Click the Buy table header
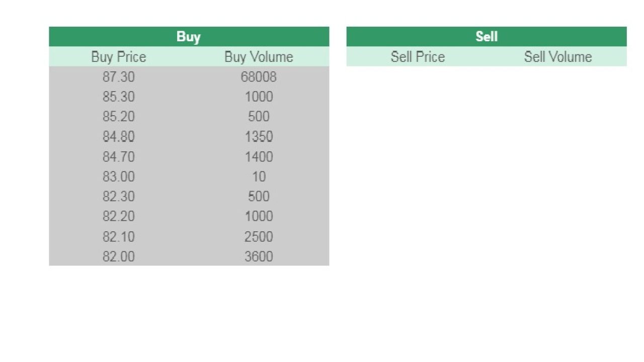 189,37
